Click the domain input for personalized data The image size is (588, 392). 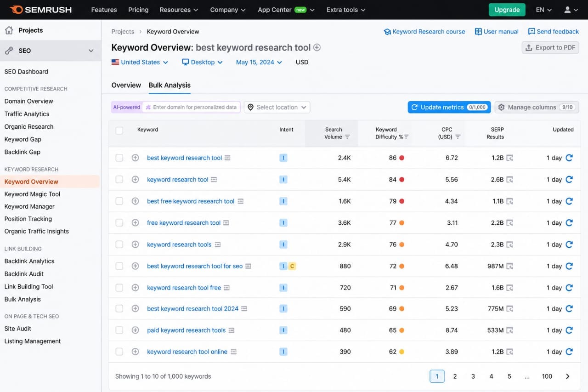coord(191,107)
